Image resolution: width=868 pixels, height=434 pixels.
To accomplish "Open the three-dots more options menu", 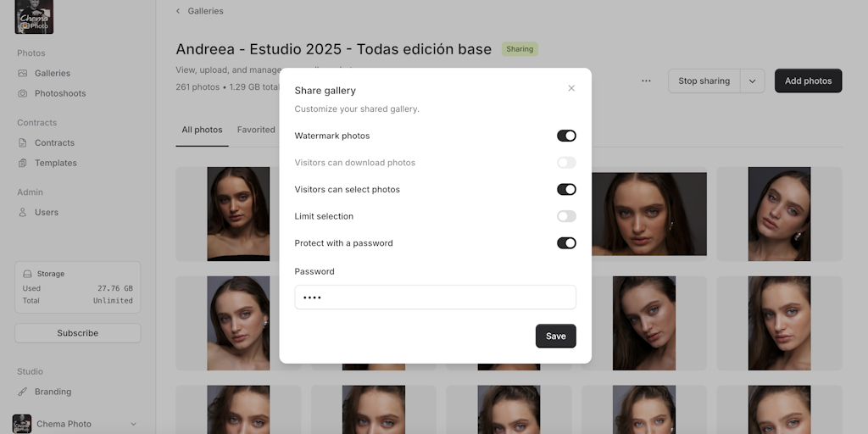I will tap(646, 81).
